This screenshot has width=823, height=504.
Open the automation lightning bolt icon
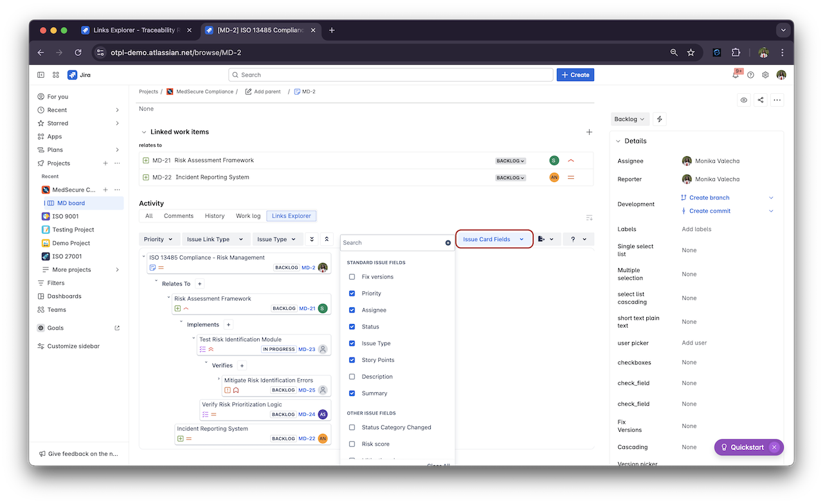tap(659, 119)
